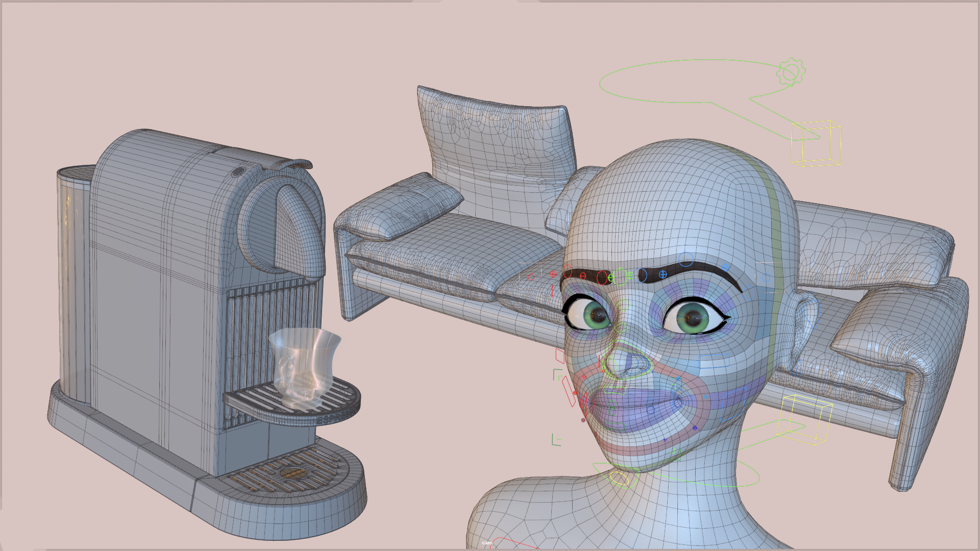Screen dimensions: 980x551
Task: Select the green gear-shaped rig control
Action: coord(791,72)
